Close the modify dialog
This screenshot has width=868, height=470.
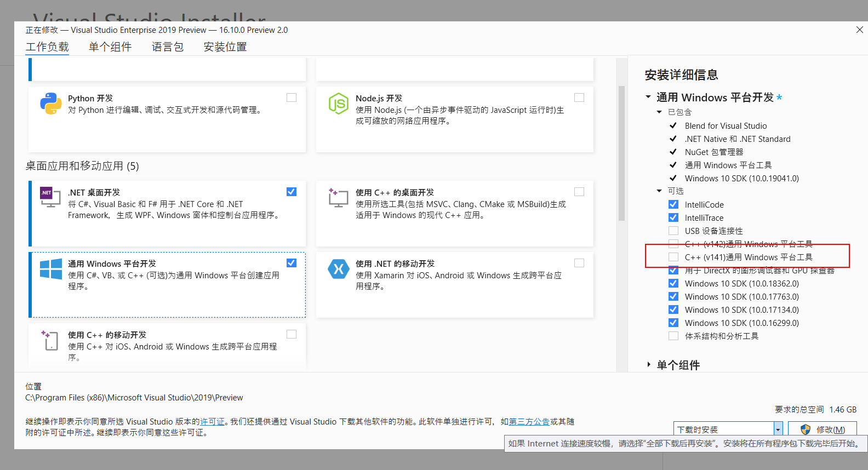(x=859, y=30)
